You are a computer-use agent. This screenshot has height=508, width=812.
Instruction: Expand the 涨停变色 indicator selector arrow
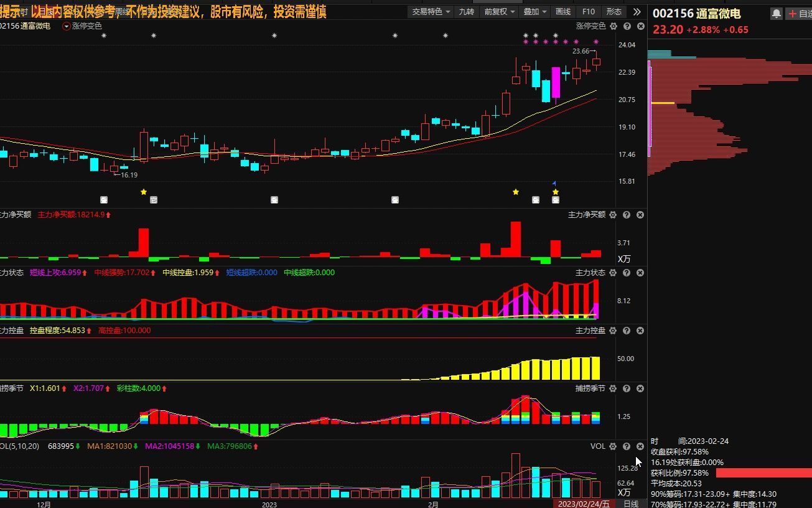pyautogui.click(x=67, y=26)
